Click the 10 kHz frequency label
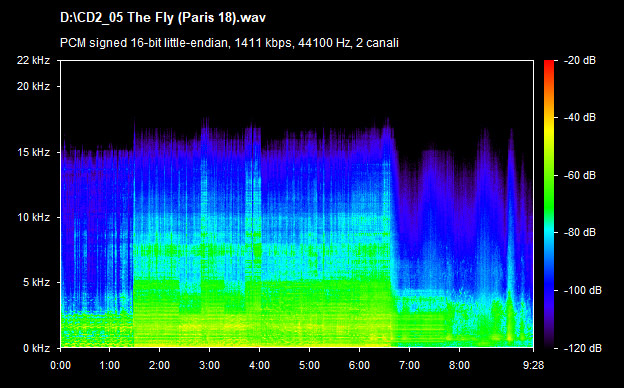The image size is (624, 388). pos(33,217)
